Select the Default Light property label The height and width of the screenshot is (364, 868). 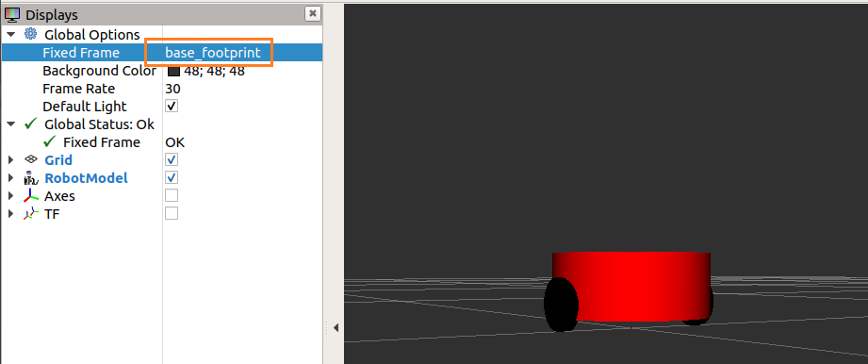click(x=85, y=107)
